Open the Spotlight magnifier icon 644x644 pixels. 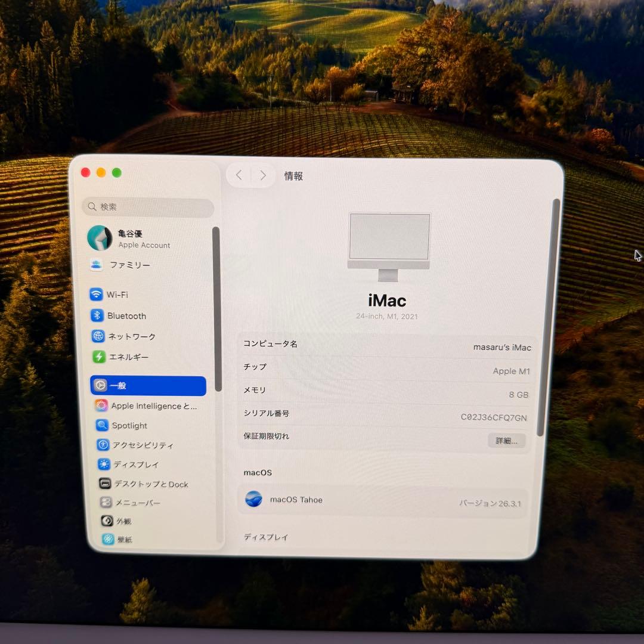click(x=103, y=425)
